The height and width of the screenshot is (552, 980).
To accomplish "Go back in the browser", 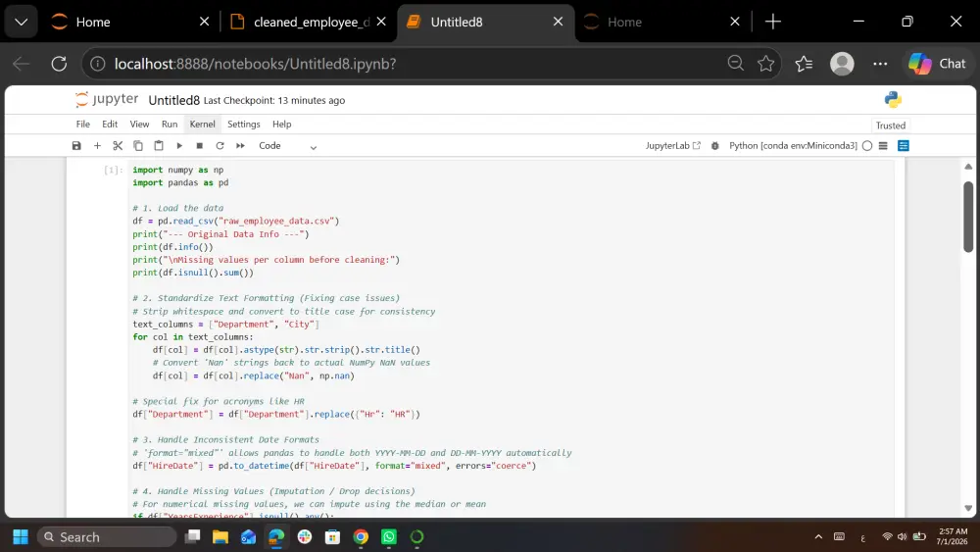I will point(22,64).
